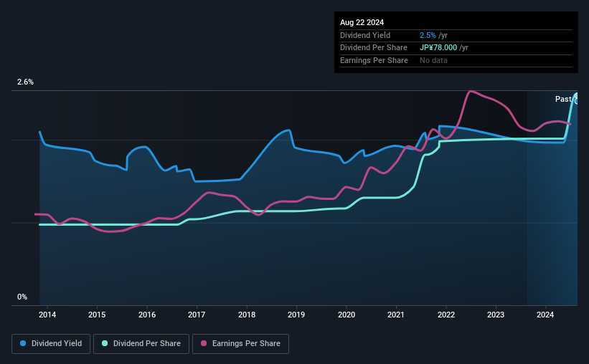Select the 2014 x-axis year label

click(47, 315)
